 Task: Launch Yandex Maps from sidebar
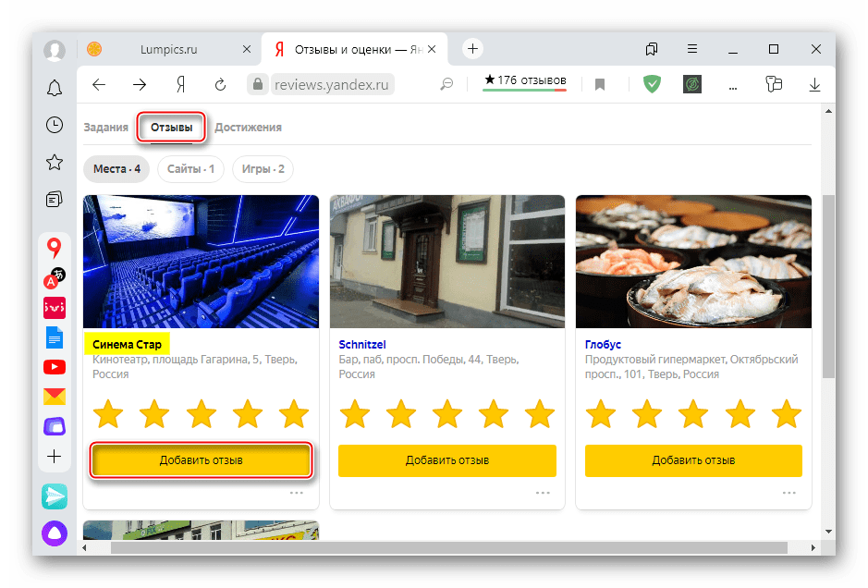coord(55,248)
